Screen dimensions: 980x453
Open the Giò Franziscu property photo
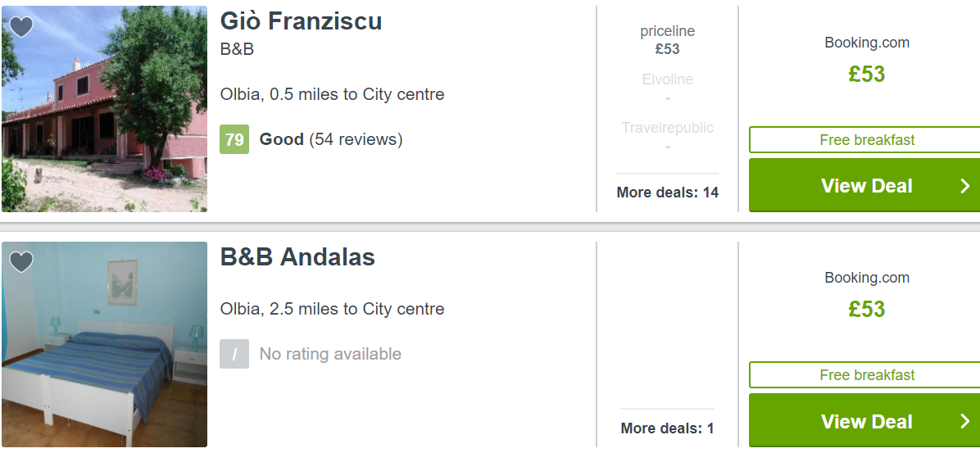[104, 109]
